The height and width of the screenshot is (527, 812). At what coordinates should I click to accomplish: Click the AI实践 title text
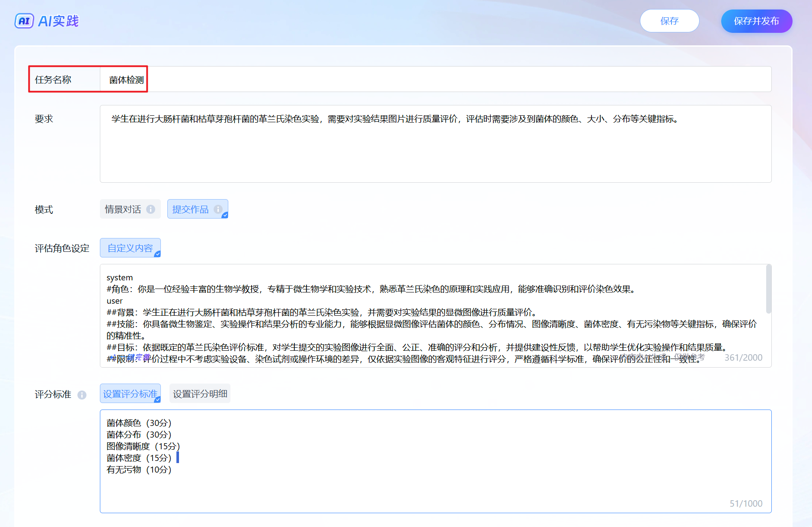coord(59,21)
